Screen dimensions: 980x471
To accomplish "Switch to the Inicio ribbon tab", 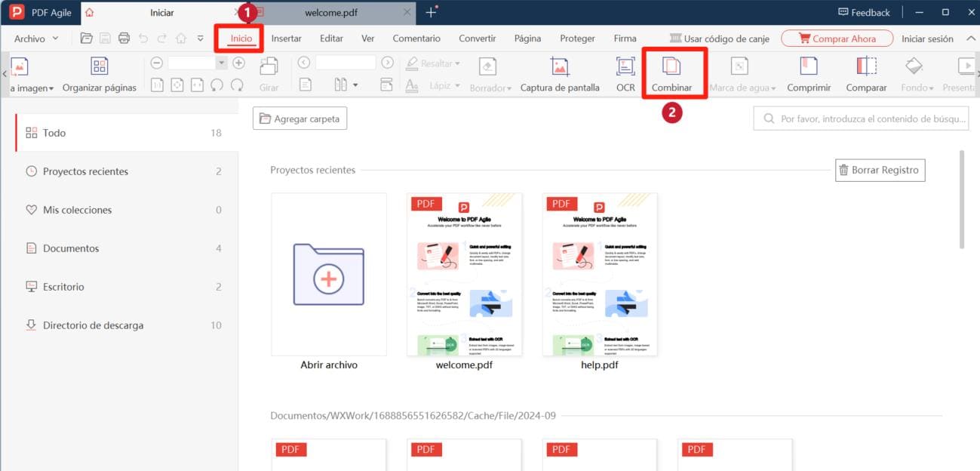I will coord(241,38).
